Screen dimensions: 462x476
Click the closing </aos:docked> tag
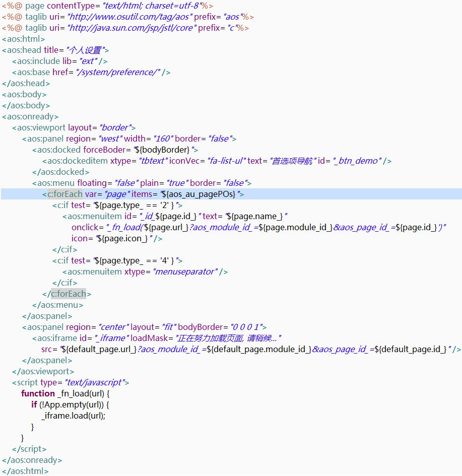tap(60, 172)
